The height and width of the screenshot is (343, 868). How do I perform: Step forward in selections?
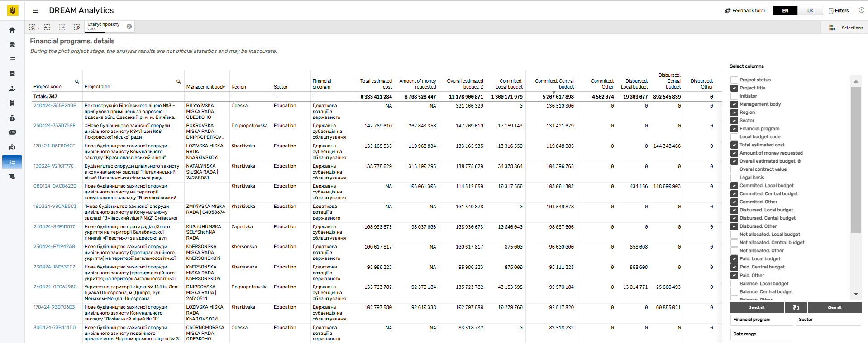[x=62, y=27]
